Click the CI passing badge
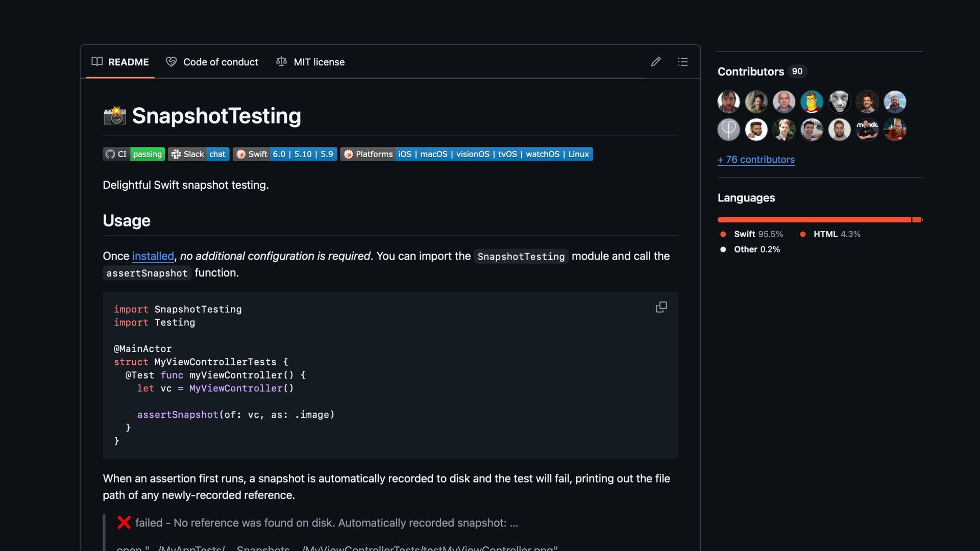The image size is (980, 551). [x=134, y=154]
